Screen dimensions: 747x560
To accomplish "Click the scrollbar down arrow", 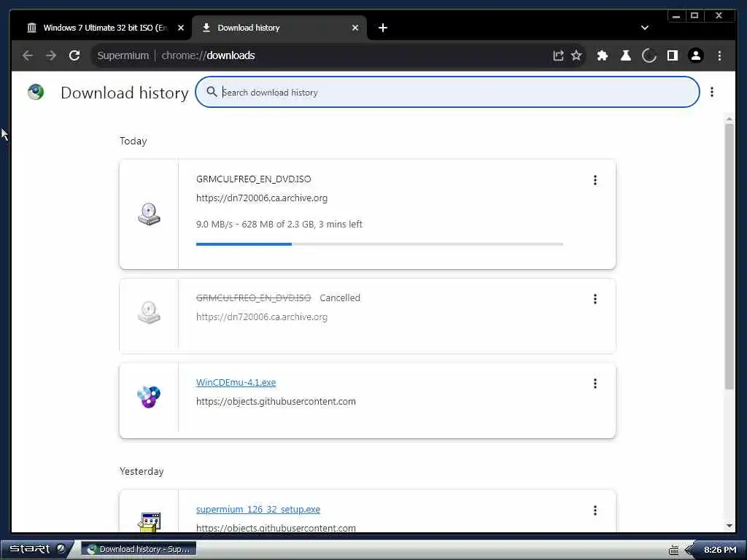I will click(729, 526).
